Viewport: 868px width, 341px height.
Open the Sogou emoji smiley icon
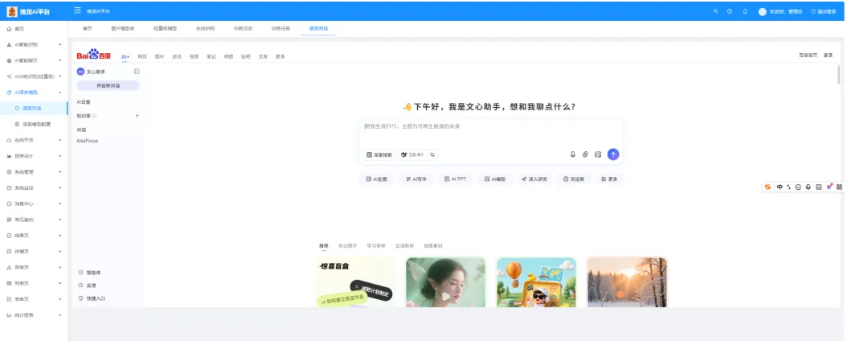tap(798, 187)
